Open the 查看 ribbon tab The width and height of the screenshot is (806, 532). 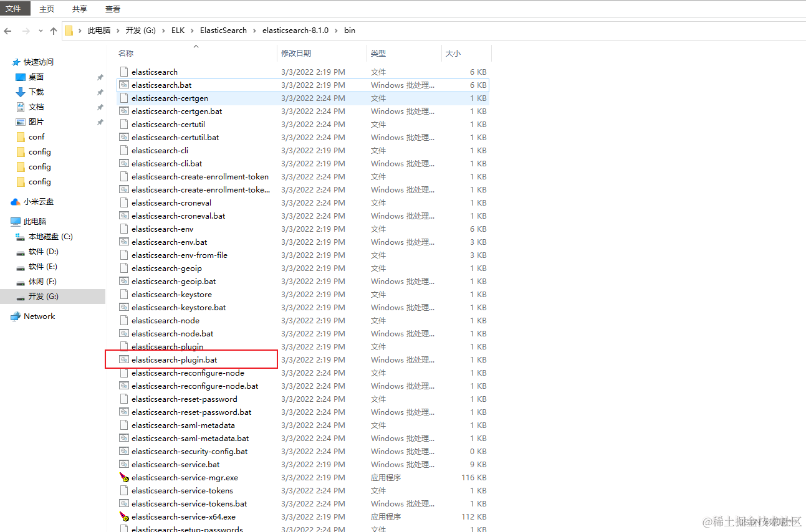click(113, 9)
